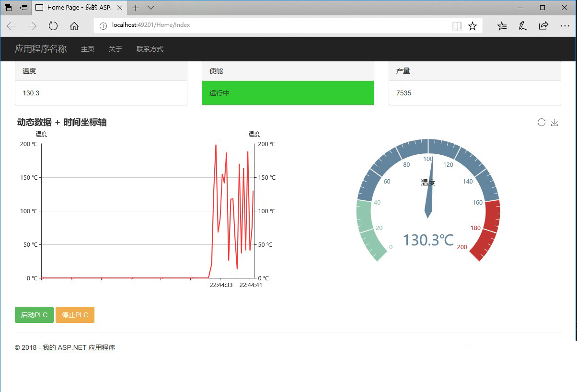This screenshot has width=577, height=392.
Task: Click the x-axis label 22:44:41
Action: (251, 285)
